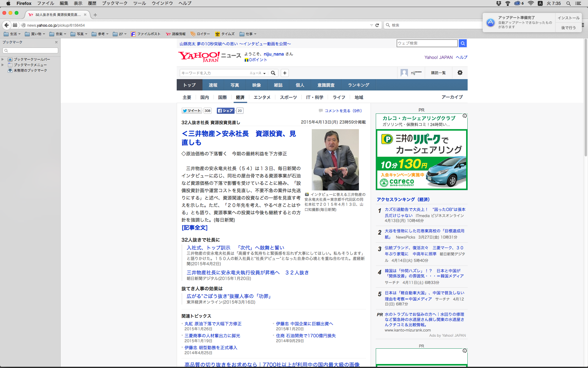The width and height of the screenshot is (588, 368).
Task: Open a new browser tab
Action: (x=95, y=15)
